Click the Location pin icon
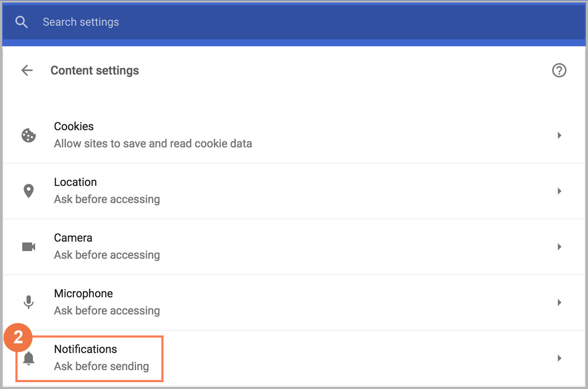Screen dimensions: 588x389 click(x=29, y=191)
